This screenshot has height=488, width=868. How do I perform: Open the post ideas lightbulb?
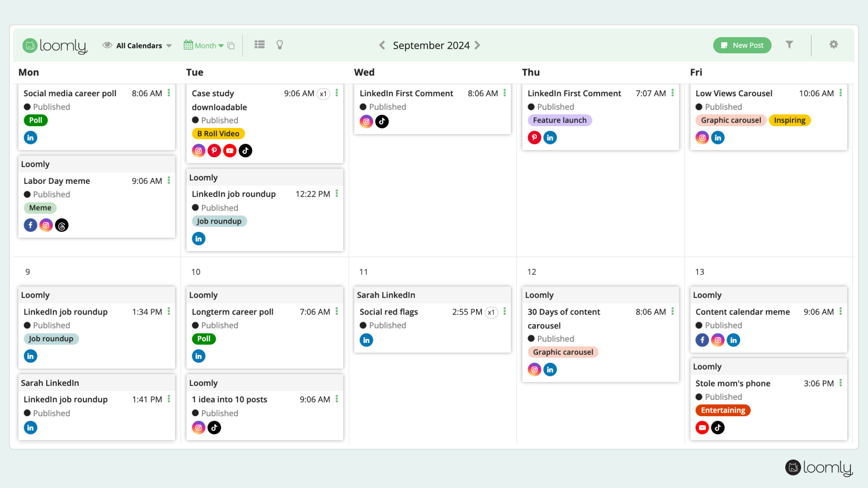[279, 45]
